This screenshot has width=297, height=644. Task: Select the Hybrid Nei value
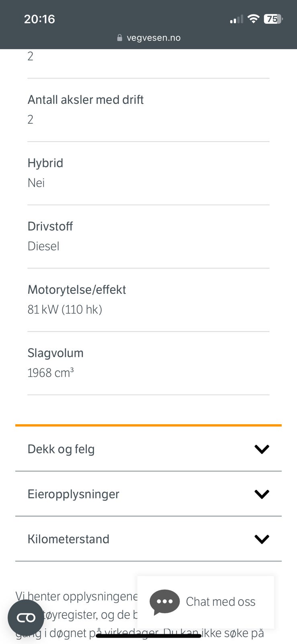[x=36, y=183]
